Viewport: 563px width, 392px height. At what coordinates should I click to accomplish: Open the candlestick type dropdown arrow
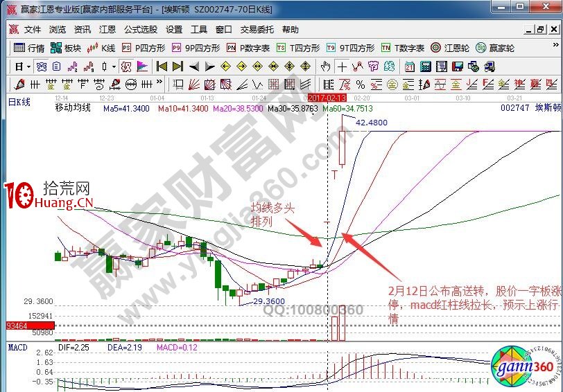(x=114, y=66)
